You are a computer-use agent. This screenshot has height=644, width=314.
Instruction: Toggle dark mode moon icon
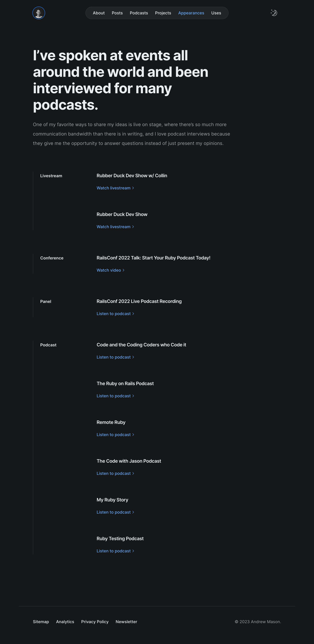tap(274, 13)
